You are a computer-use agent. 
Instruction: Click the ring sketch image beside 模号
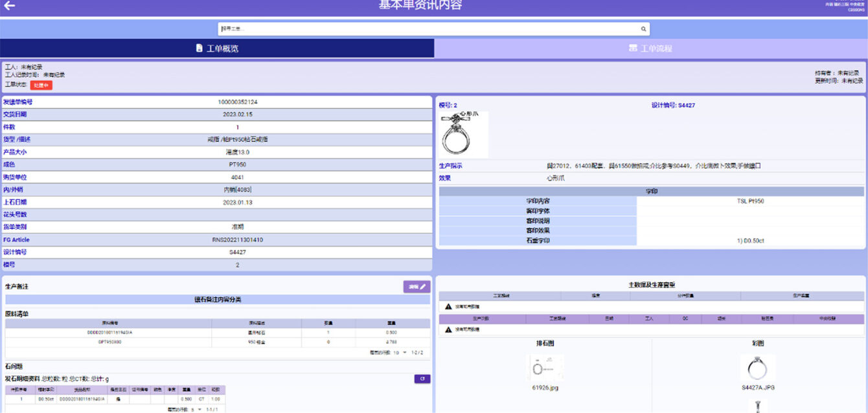pyautogui.click(x=464, y=135)
